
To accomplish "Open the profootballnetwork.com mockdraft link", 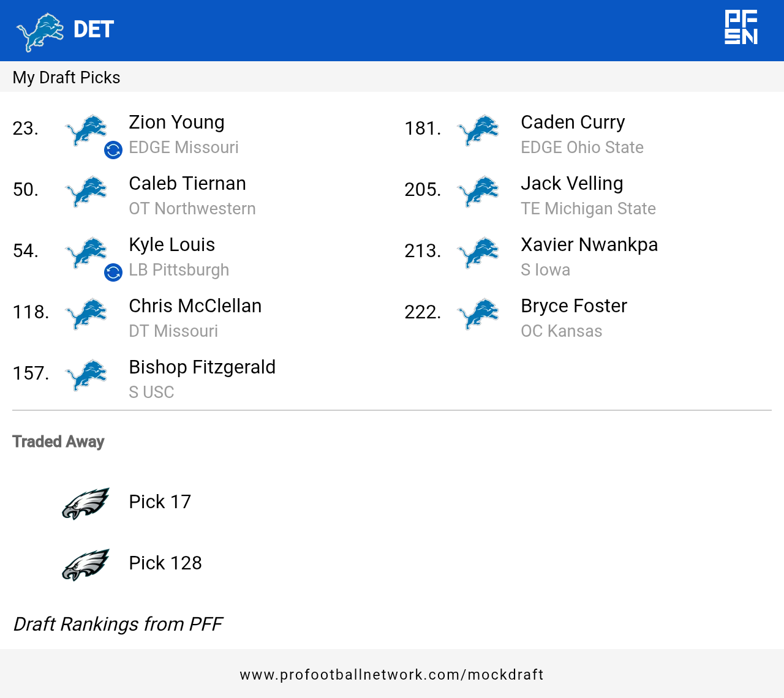I will click(x=392, y=675).
